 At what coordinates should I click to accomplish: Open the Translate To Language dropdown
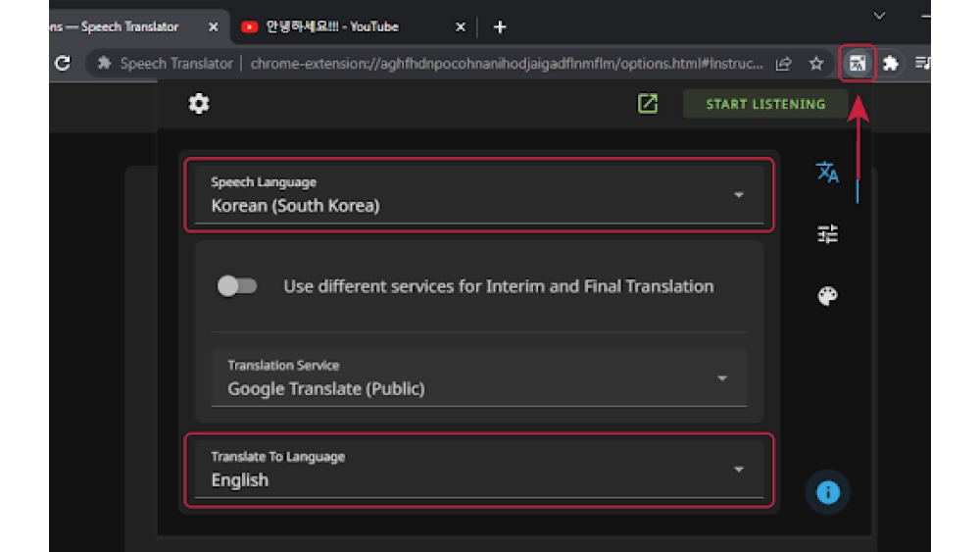[x=479, y=470]
